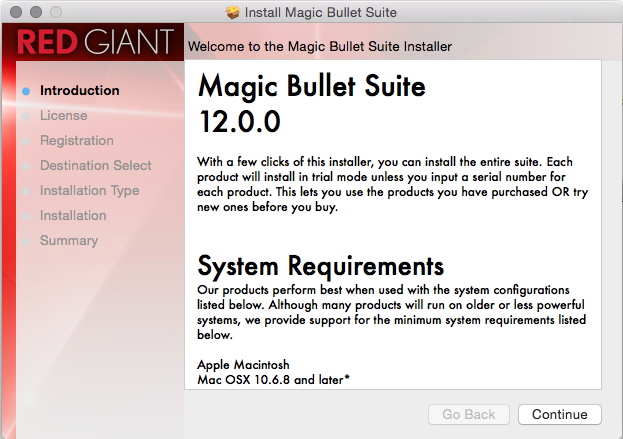Click the disabled window zoom button

[x=56, y=12]
